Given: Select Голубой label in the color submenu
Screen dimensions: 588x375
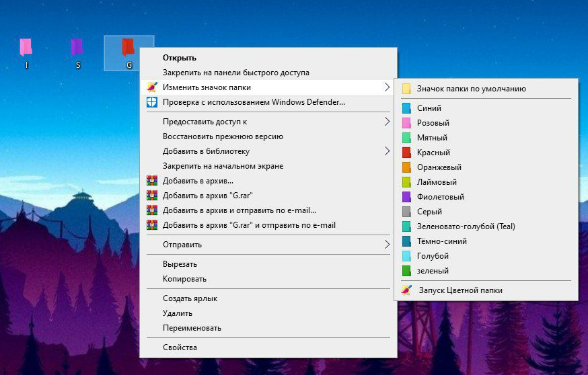Looking at the screenshot, I should click(x=433, y=256).
